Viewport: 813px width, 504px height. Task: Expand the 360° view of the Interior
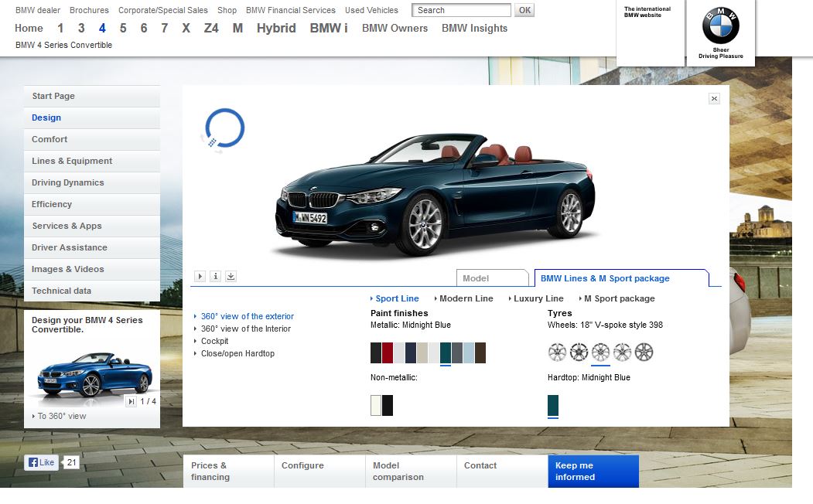click(x=245, y=329)
